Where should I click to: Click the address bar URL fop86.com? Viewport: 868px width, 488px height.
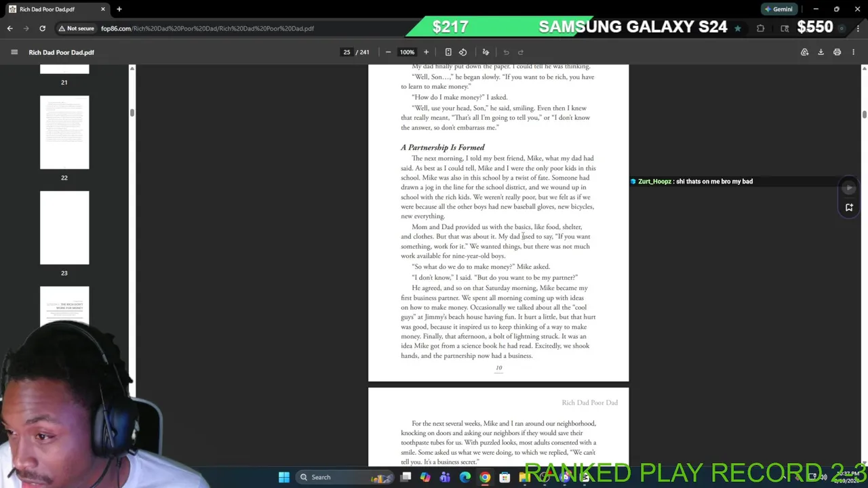(208, 28)
